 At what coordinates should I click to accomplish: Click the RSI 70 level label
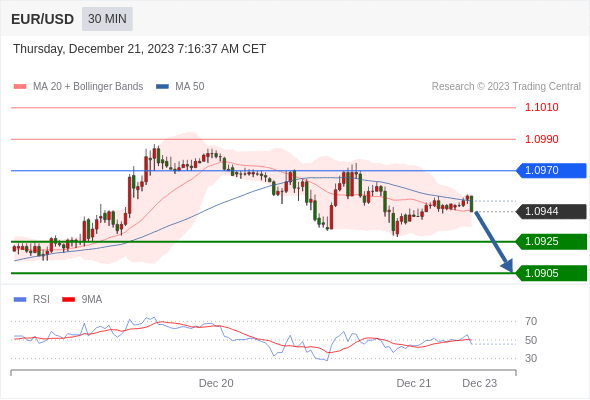click(531, 321)
